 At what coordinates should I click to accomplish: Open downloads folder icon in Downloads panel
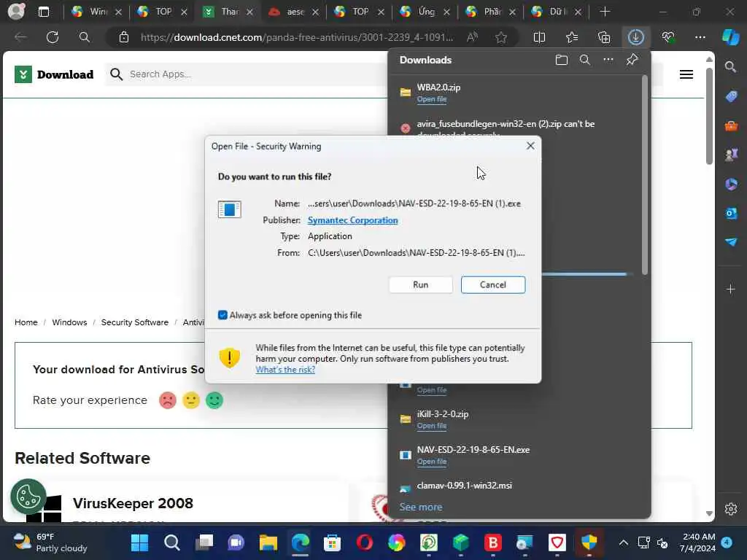[x=561, y=60]
